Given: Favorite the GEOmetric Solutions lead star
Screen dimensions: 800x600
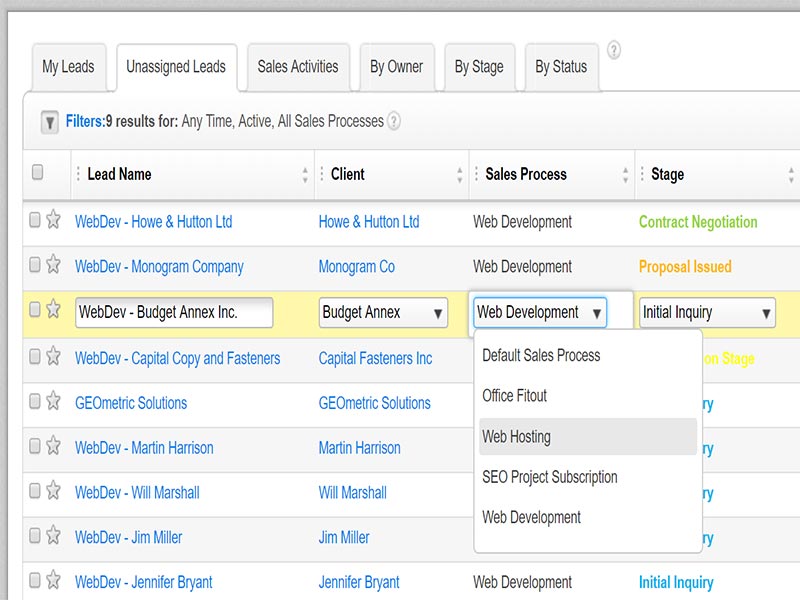Looking at the screenshot, I should (x=54, y=402).
